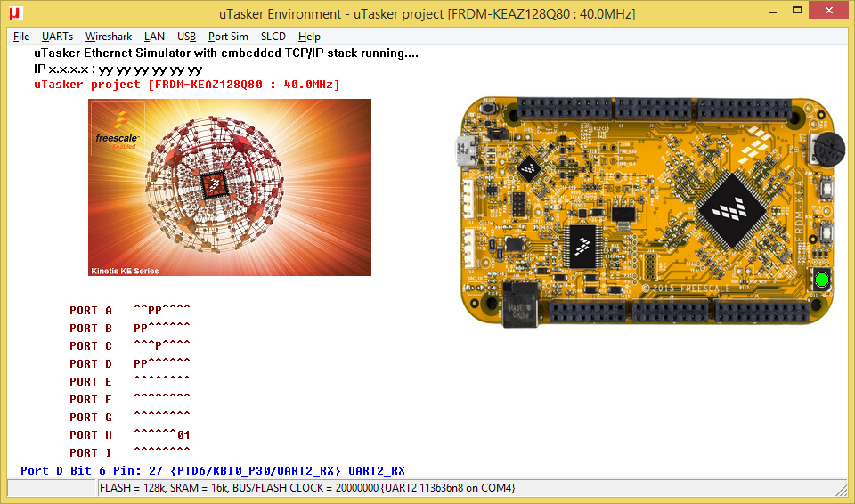This screenshot has width=855, height=504.
Task: Click the uTasker app icon in title bar
Action: 15,14
